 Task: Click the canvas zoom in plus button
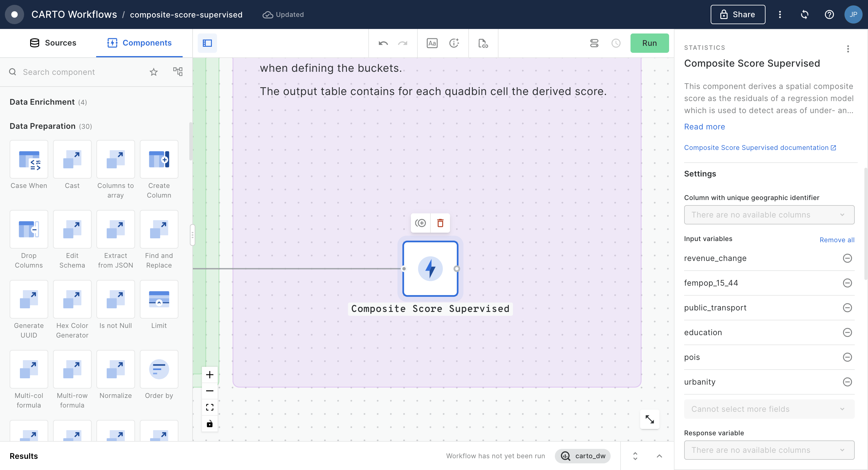point(209,375)
